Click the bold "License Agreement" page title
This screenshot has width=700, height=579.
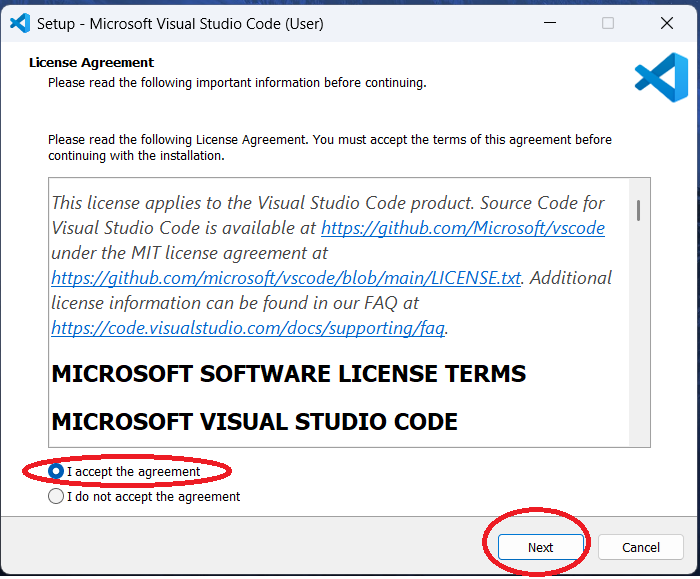click(x=91, y=63)
